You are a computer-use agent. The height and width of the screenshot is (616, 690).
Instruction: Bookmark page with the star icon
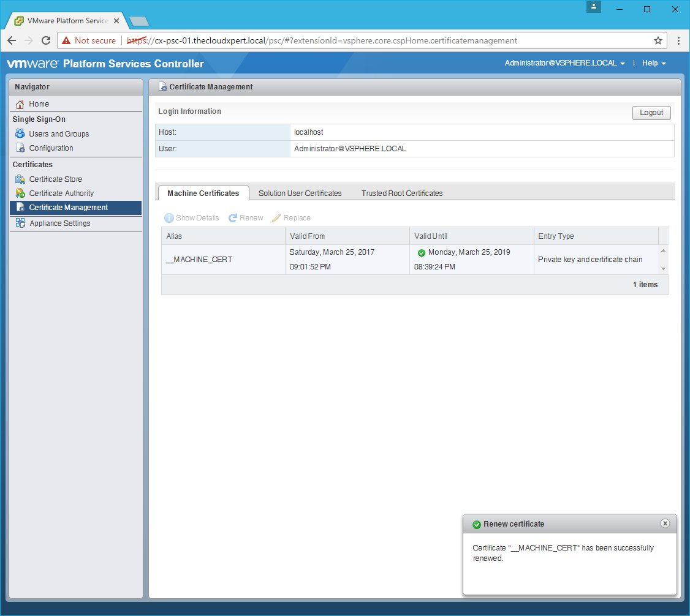(x=658, y=40)
